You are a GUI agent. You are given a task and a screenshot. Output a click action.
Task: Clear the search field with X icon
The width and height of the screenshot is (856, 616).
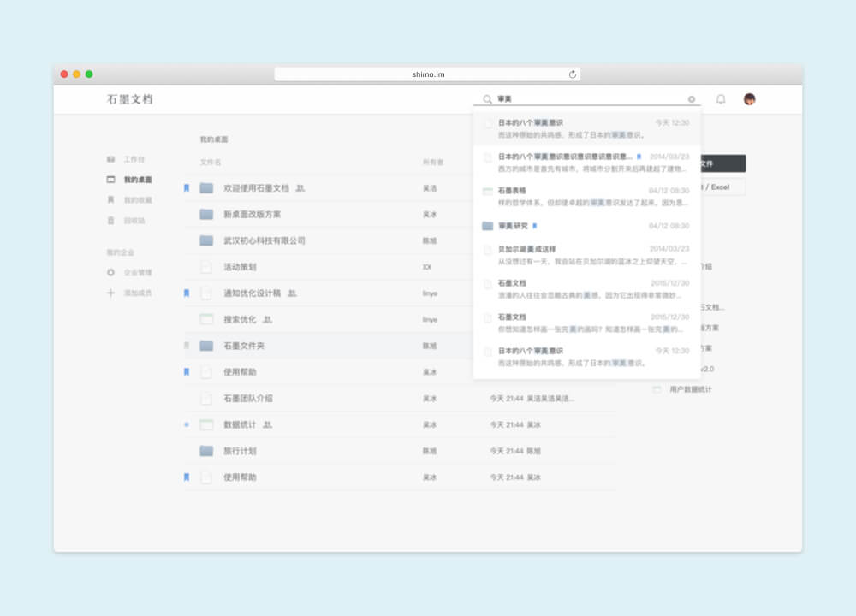[692, 99]
